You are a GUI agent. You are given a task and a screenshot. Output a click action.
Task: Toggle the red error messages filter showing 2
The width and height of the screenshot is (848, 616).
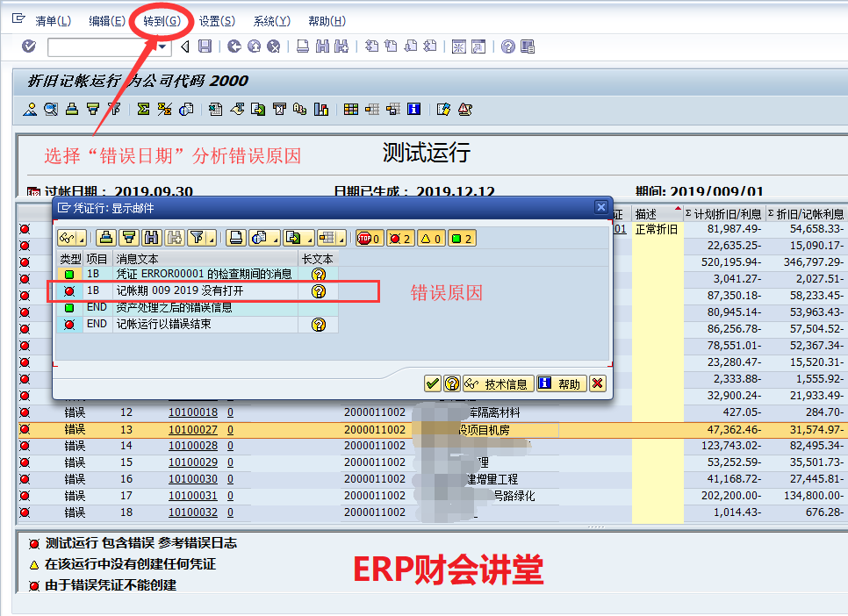click(399, 238)
